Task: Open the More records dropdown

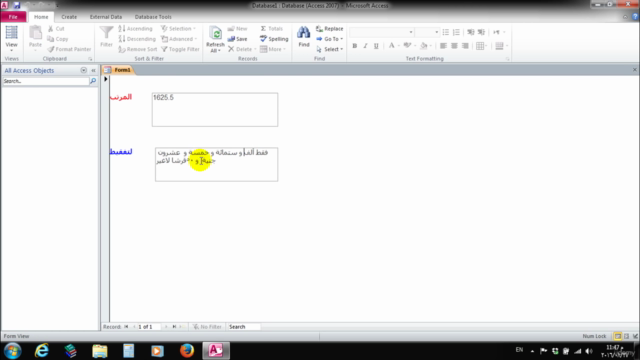Action: click(x=273, y=49)
